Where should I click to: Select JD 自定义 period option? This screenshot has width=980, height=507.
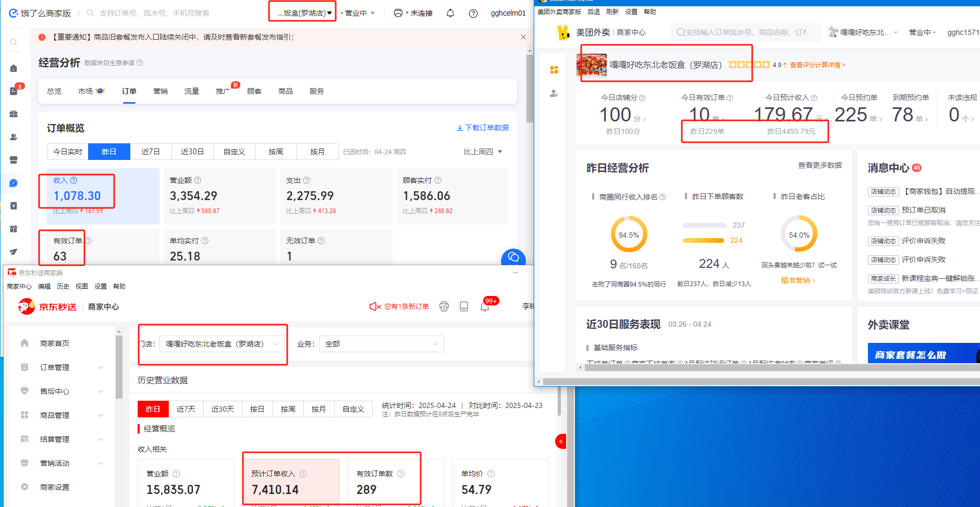pyautogui.click(x=353, y=409)
